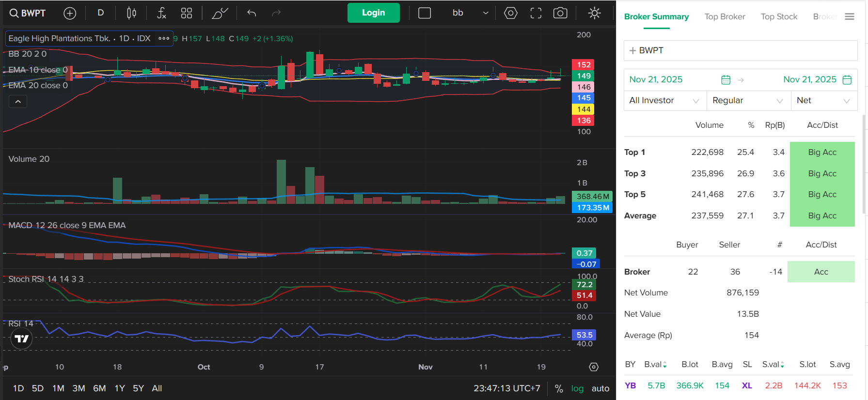868x400 pixels.
Task: Enter fullscreen mode for the chart
Action: pyautogui.click(x=536, y=13)
